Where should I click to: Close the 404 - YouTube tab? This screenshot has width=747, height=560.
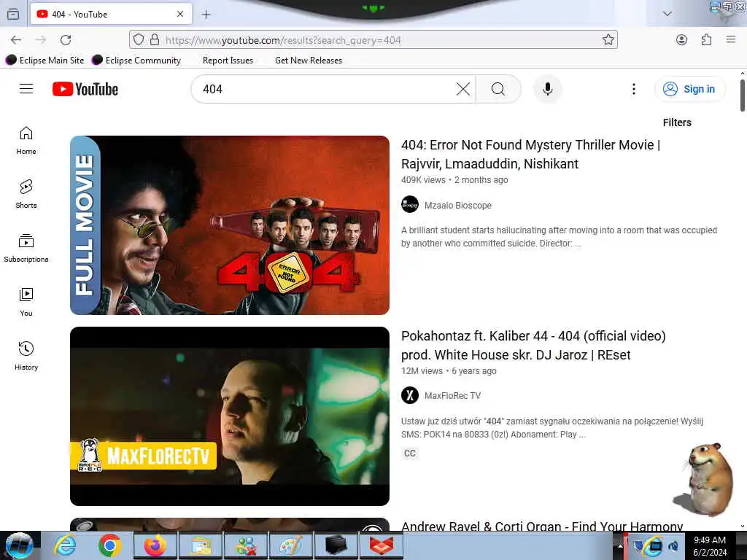[x=180, y=15]
